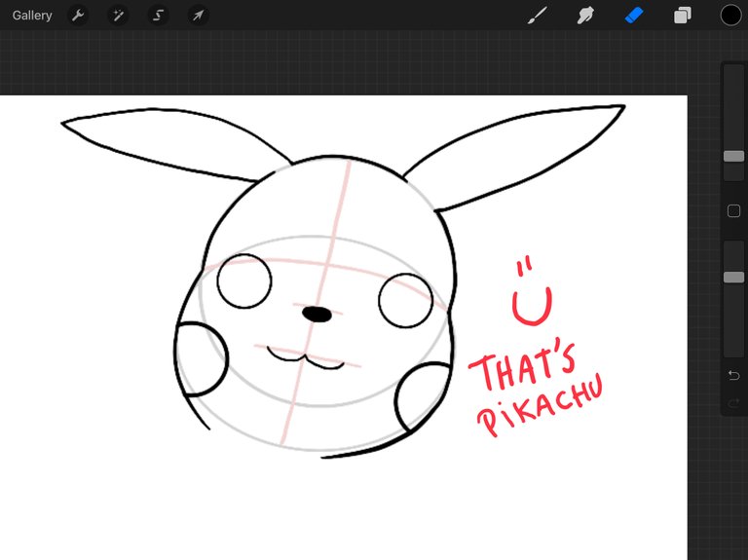Screen dimensions: 748x560
Task: Select the Eraser tool
Action: pyautogui.click(x=634, y=16)
